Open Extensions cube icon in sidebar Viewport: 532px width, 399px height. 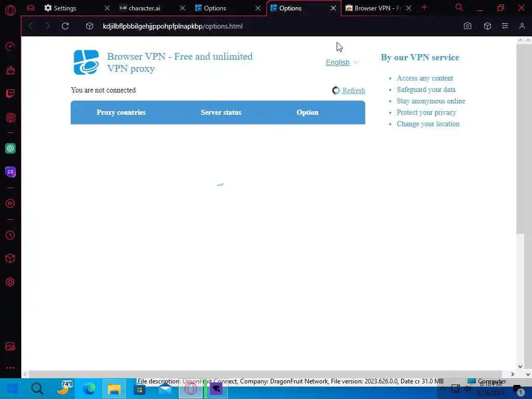(x=10, y=259)
